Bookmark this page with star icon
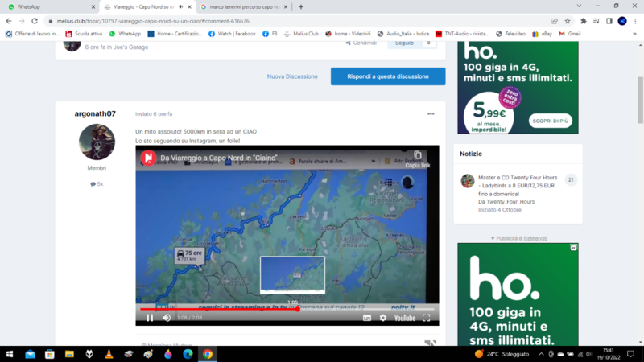Screen dimensions: 644x362 click(568, 21)
